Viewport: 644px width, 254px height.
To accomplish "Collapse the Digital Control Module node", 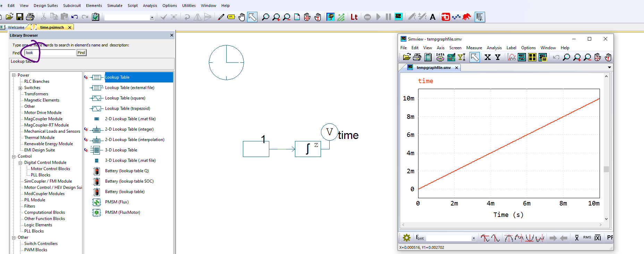I will point(20,163).
